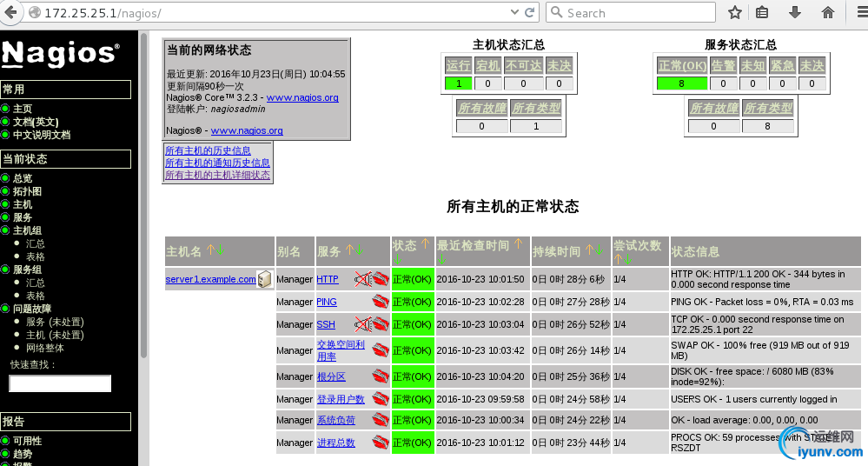Open the 系统负荷 service link
Viewport: 868px width, 466px height.
[x=336, y=421]
